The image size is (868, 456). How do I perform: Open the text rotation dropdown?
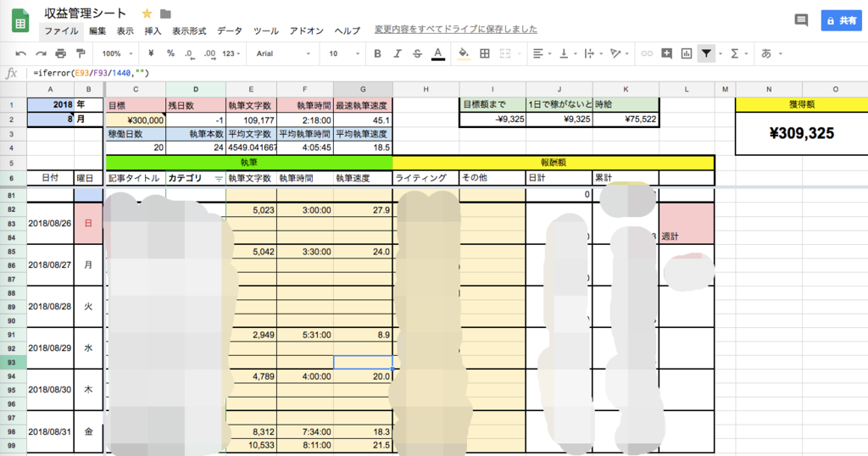[x=619, y=53]
